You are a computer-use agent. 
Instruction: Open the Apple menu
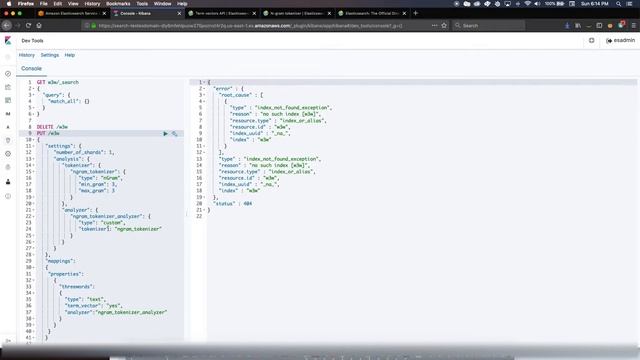pyautogui.click(x=9, y=4)
